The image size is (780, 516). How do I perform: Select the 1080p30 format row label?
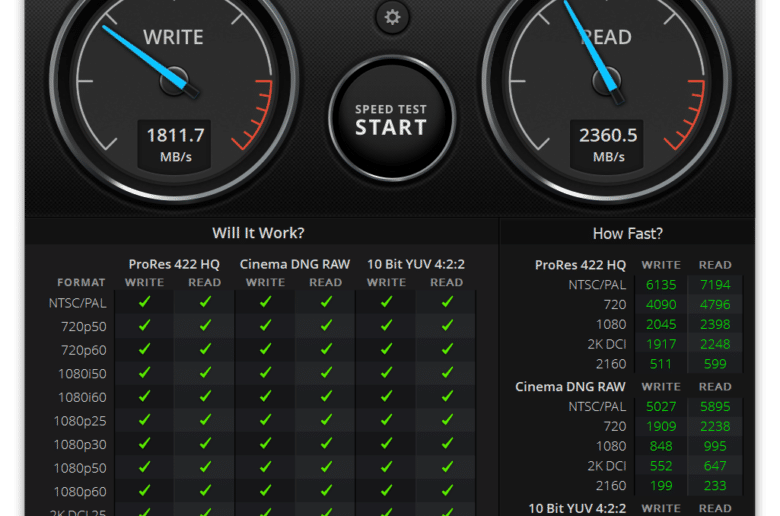point(80,444)
